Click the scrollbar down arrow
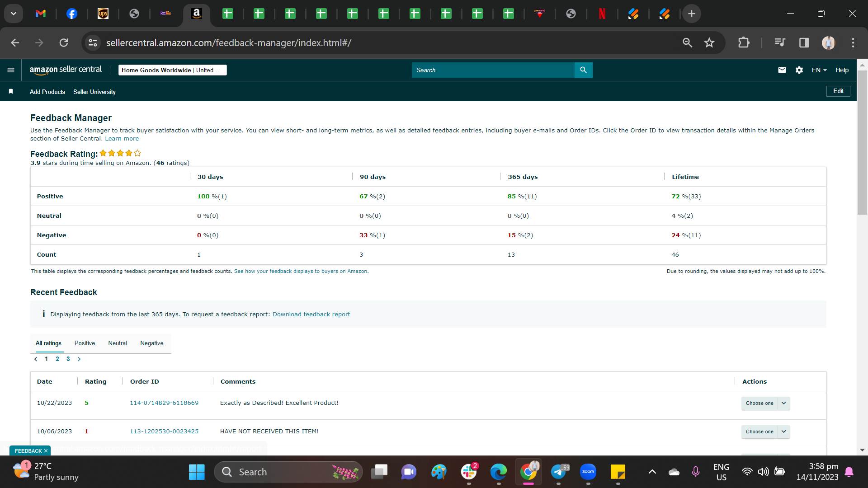 (862, 450)
